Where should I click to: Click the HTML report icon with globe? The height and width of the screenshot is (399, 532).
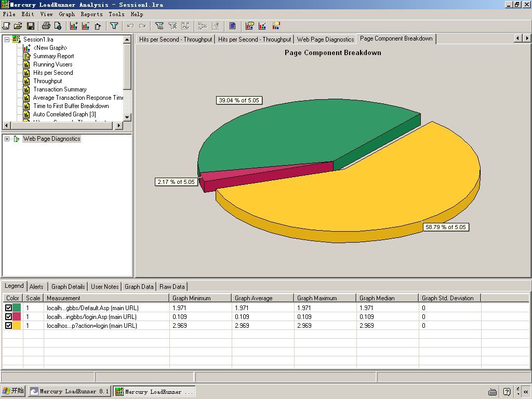[x=58, y=26]
